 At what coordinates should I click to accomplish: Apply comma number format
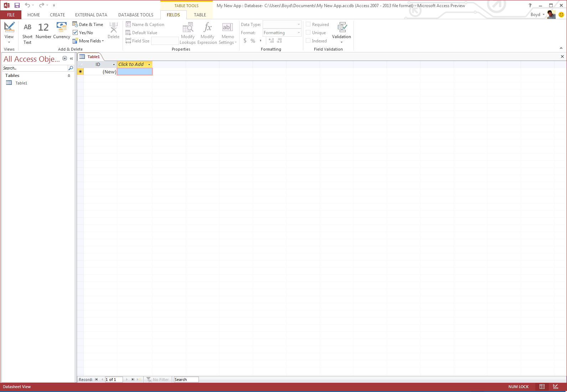[x=261, y=41]
